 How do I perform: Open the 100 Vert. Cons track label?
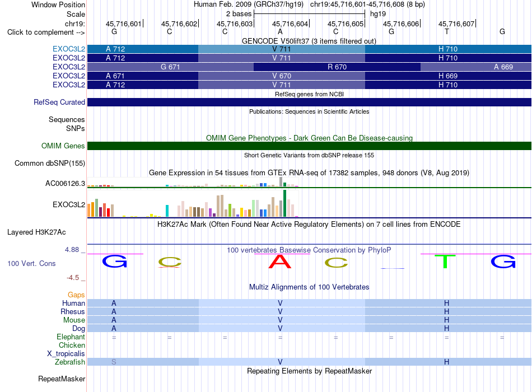pos(31,263)
